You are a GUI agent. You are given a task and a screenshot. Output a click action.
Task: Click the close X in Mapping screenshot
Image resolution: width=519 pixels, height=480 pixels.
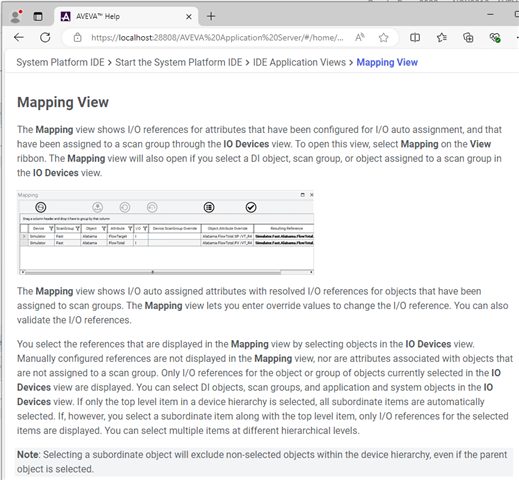coord(312,195)
